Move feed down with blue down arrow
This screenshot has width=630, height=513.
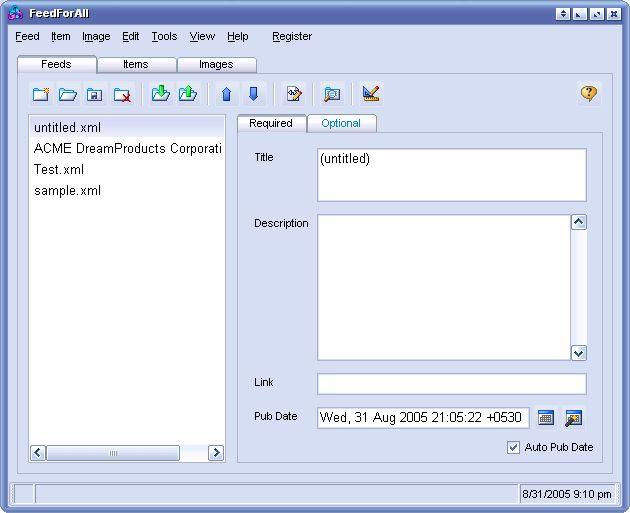pos(253,94)
